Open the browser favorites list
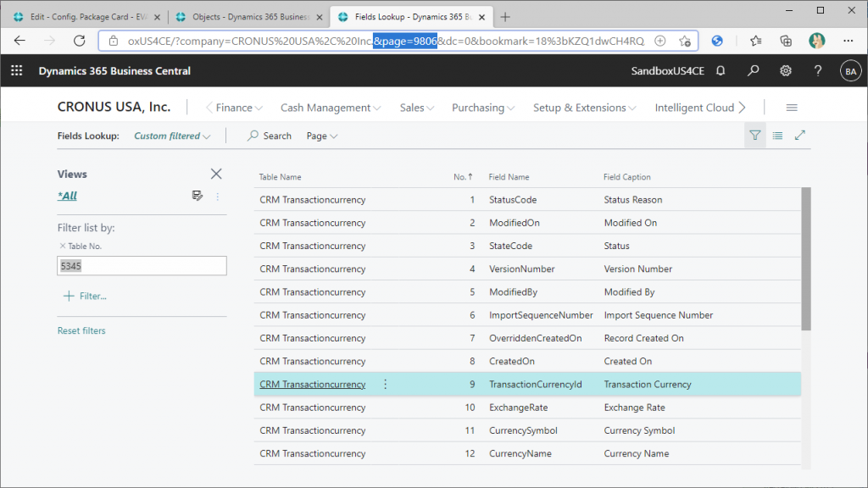 pyautogui.click(x=755, y=41)
